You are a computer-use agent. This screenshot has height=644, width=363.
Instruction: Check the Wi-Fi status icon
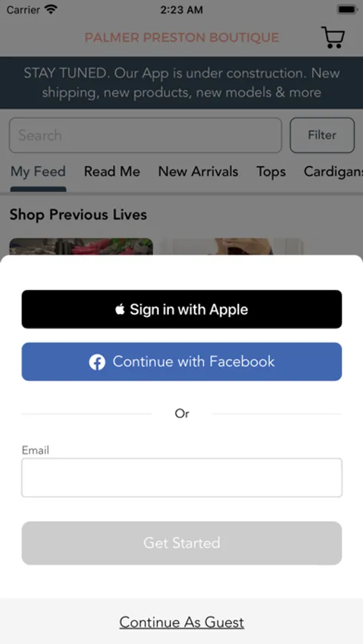52,9
